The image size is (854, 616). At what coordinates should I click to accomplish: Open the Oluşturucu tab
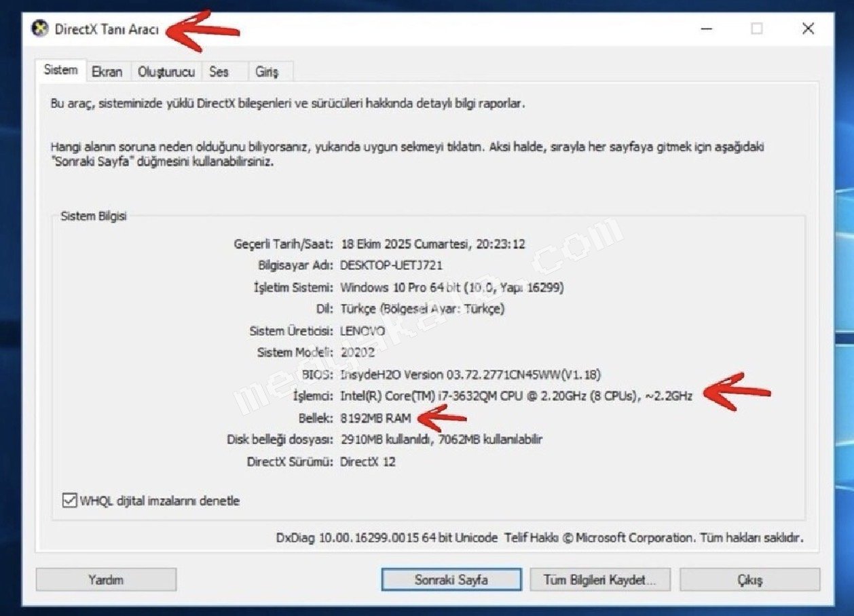(166, 71)
